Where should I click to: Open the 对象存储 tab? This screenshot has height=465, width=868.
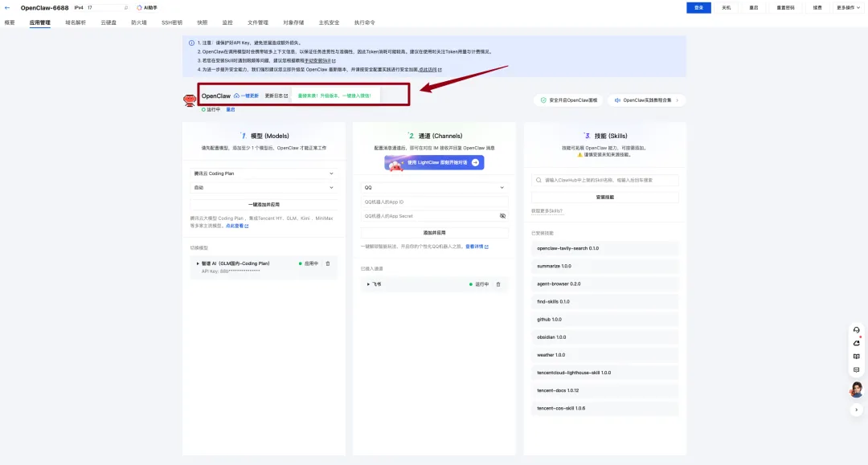pyautogui.click(x=293, y=22)
